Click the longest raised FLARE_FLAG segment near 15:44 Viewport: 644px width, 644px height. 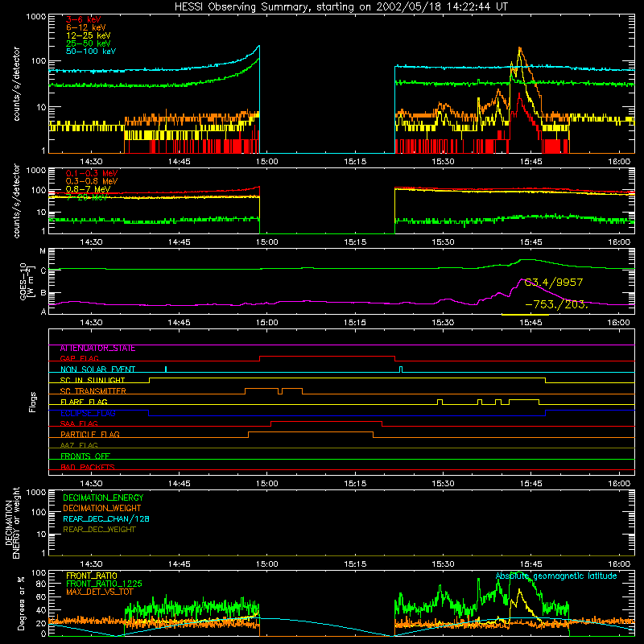(x=524, y=399)
